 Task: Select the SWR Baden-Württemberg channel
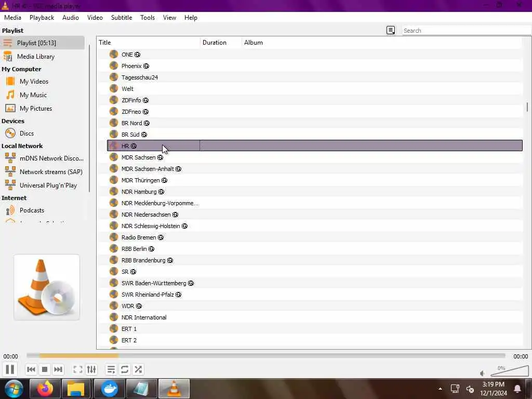click(x=314, y=283)
